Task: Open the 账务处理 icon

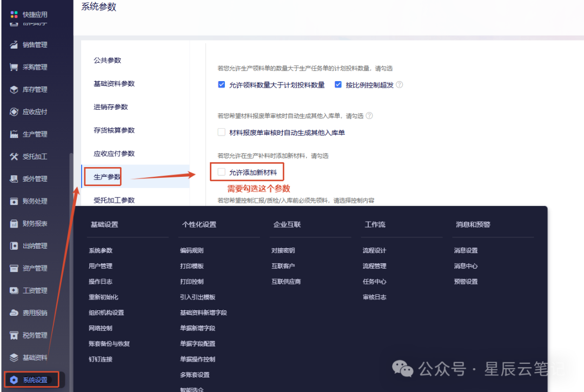Action: (x=14, y=201)
